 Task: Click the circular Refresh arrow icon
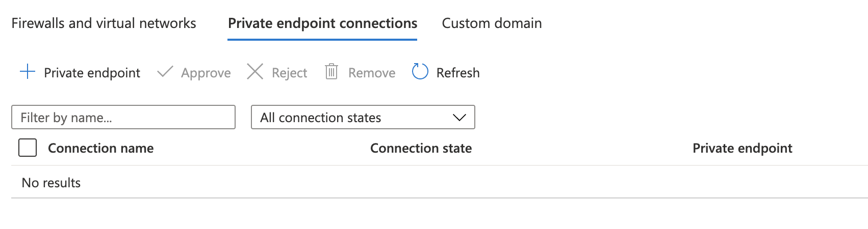pyautogui.click(x=420, y=72)
